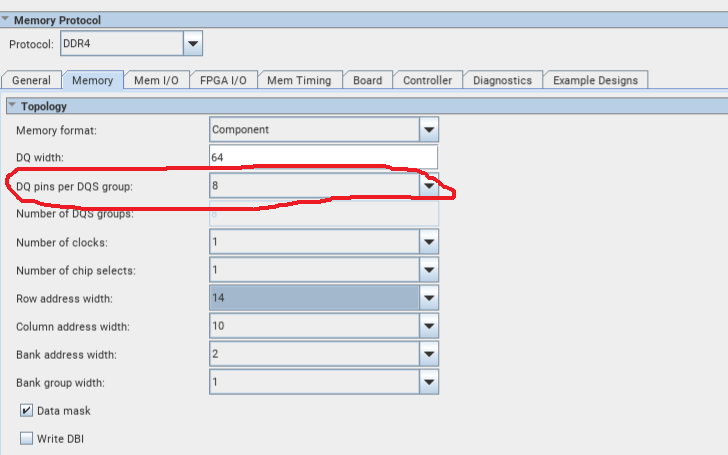Click the 'Number of chip selects:' label
Screen dimensions: 728x455
[x=76, y=271]
